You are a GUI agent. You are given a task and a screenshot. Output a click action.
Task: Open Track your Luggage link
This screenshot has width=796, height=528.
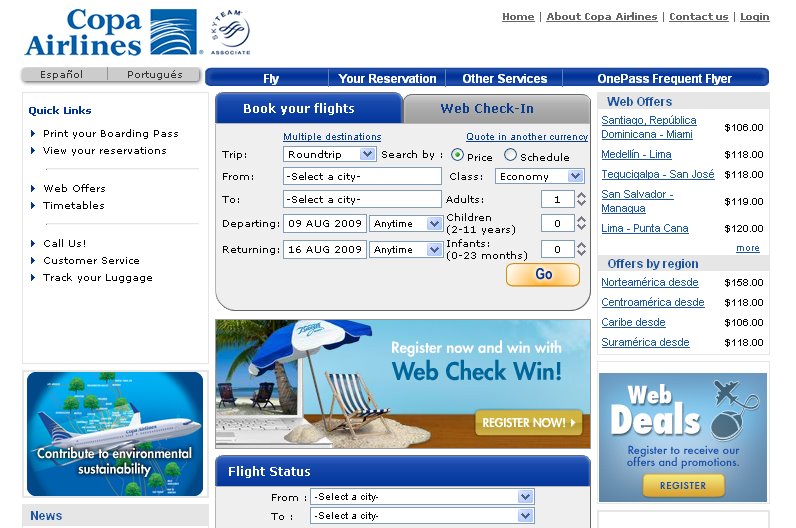point(97,278)
